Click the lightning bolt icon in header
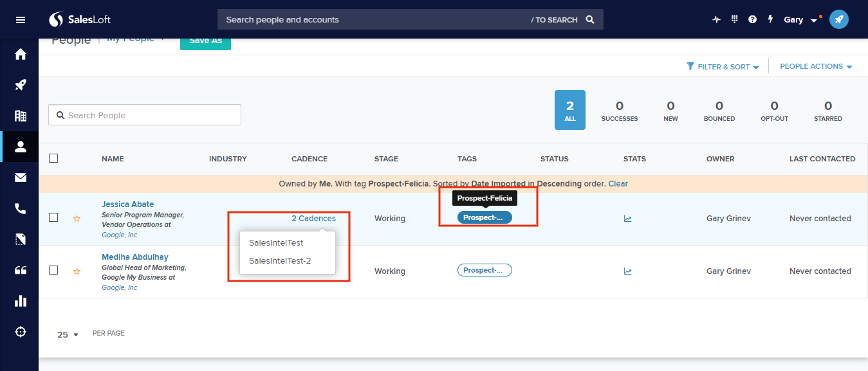Image resolution: width=868 pixels, height=371 pixels. point(770,19)
